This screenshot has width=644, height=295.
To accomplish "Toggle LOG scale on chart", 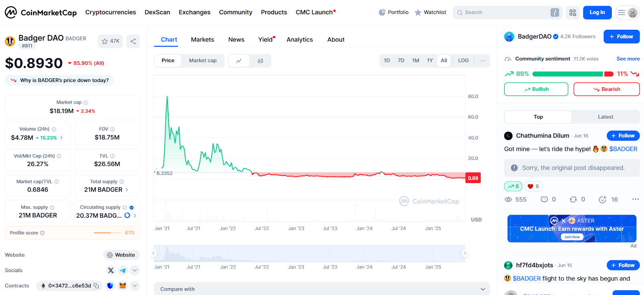I will [x=463, y=61].
